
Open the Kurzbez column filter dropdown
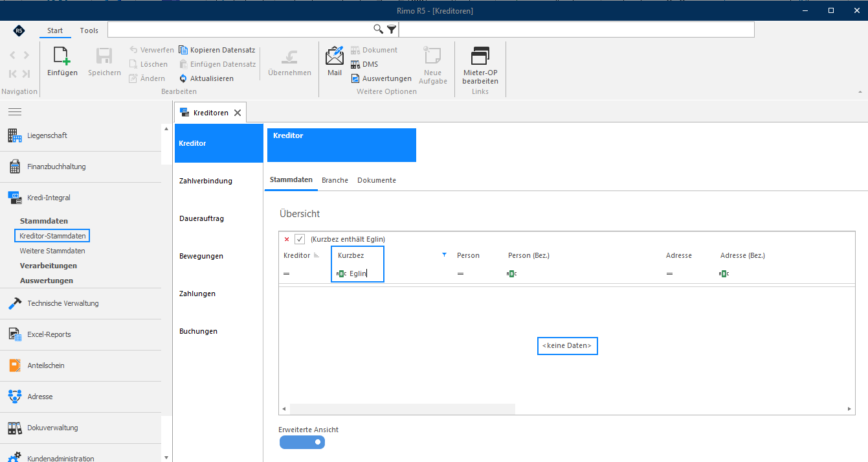tap(444, 255)
